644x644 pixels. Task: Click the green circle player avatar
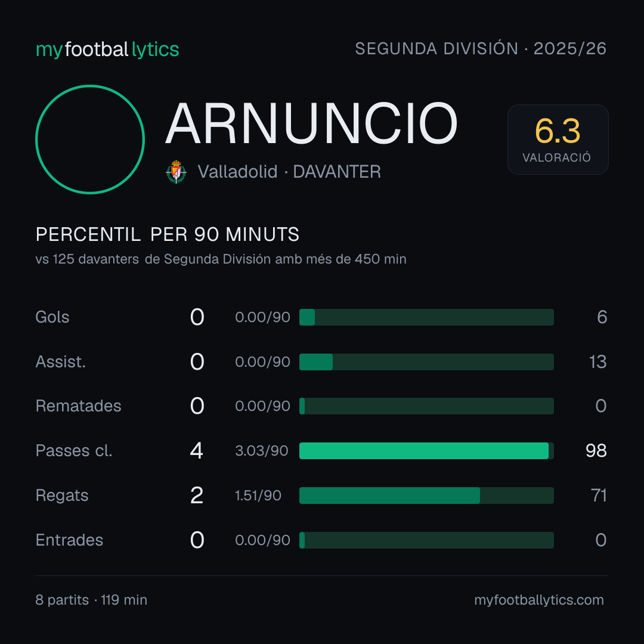[x=90, y=140]
